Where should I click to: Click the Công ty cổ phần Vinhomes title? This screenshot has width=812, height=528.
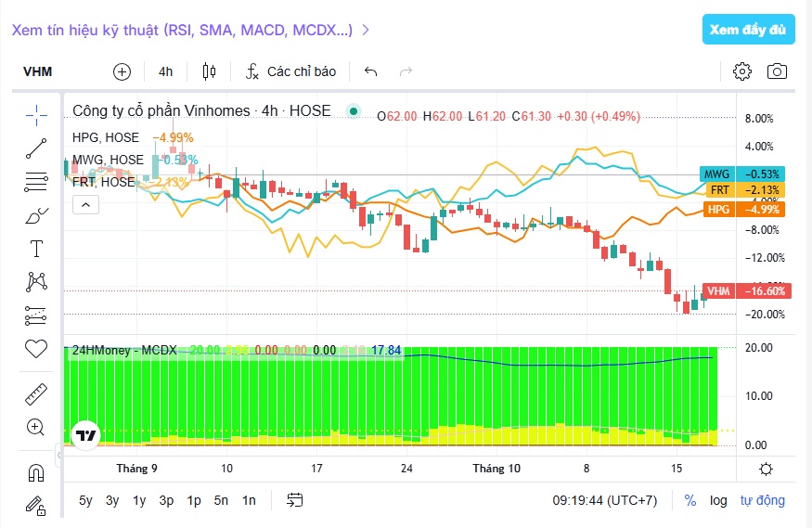coord(161,110)
